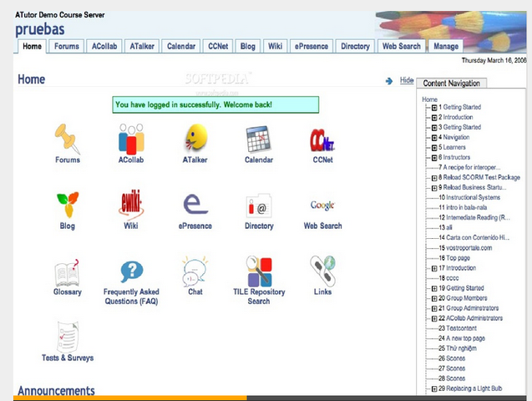Viewport: 532px width, 401px height.
Task: Open the CCNet red logo icon
Action: click(x=322, y=140)
